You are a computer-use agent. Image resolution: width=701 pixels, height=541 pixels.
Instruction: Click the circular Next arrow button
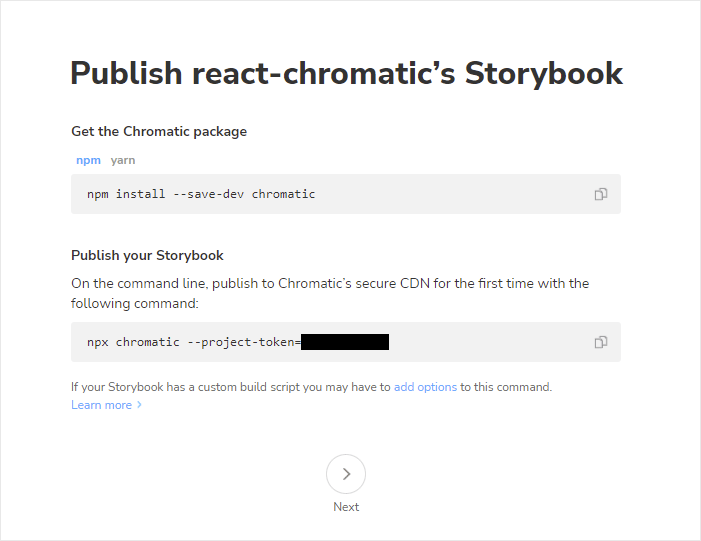(346, 474)
